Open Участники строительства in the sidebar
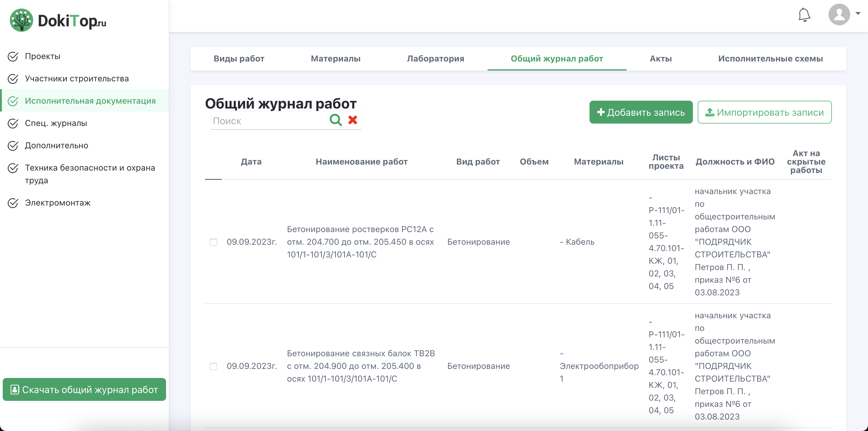The image size is (868, 431). tap(77, 79)
